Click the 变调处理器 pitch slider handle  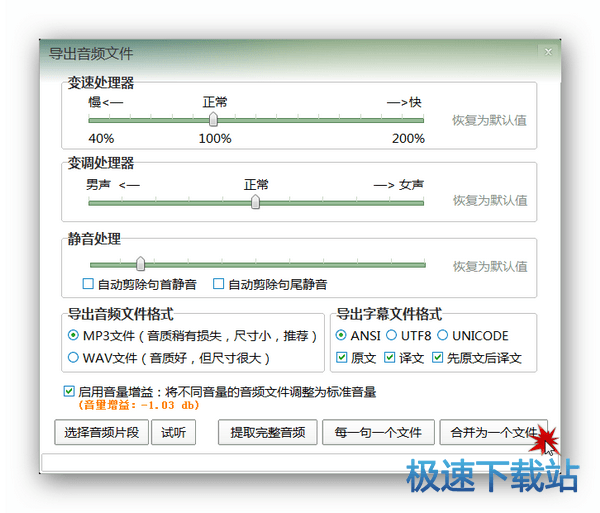255,202
